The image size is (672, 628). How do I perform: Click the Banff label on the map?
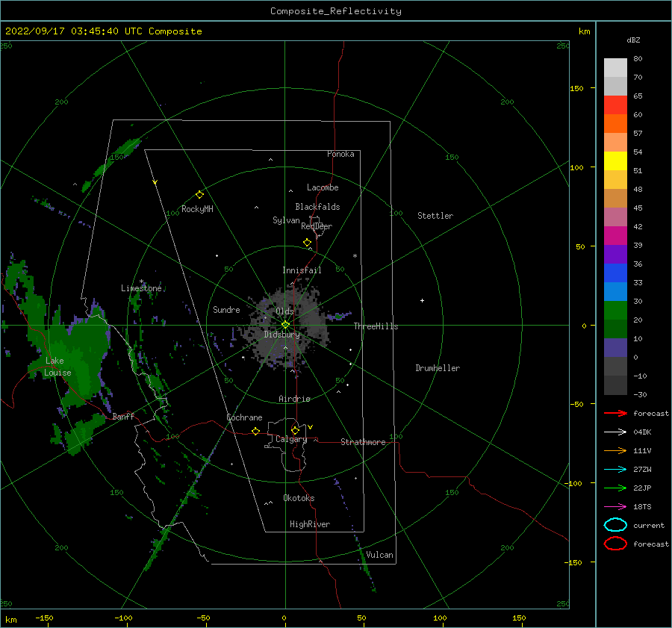(123, 416)
